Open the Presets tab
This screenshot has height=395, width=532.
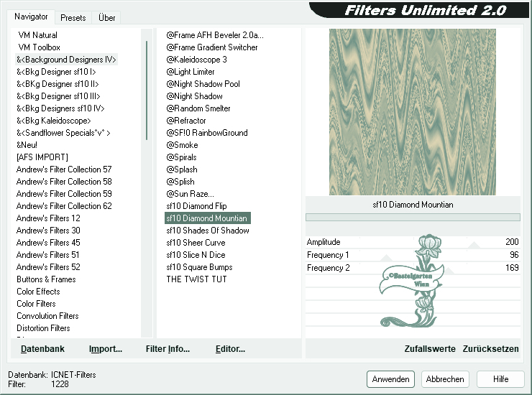pos(73,18)
